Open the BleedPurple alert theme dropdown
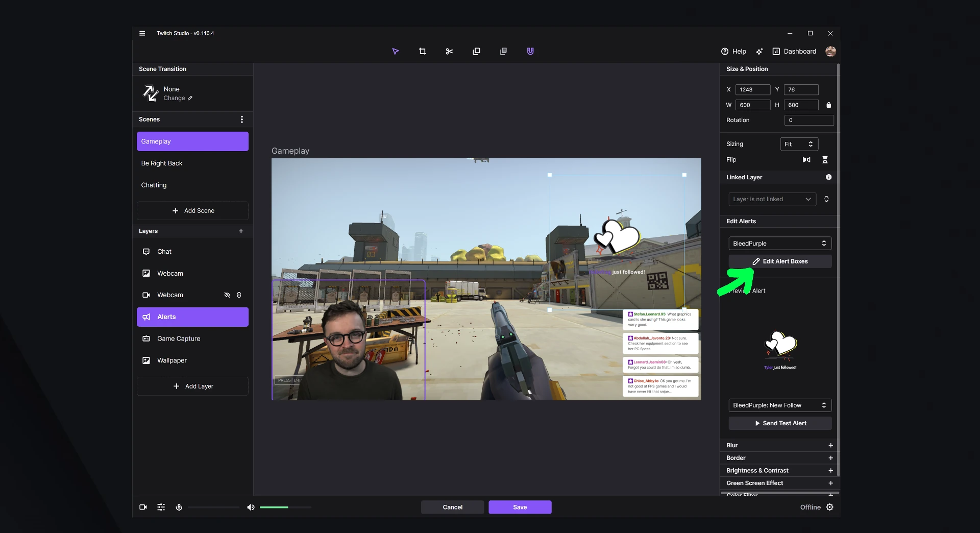980x533 pixels. point(779,243)
